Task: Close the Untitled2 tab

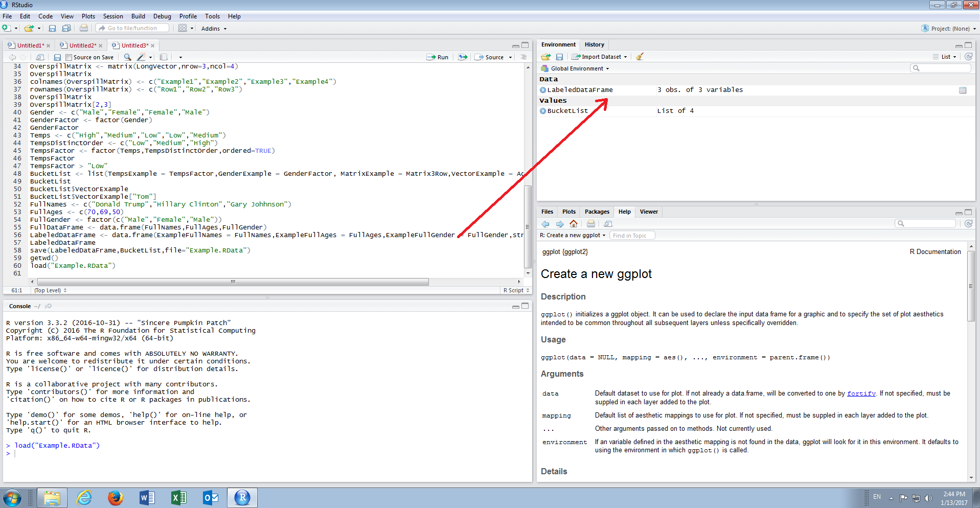Action: (x=100, y=45)
